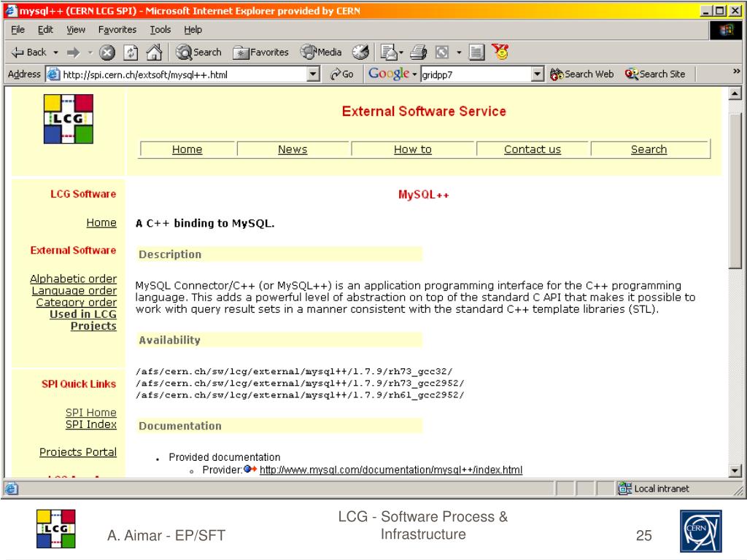Click the vertical scrollbar thumb

point(735,190)
